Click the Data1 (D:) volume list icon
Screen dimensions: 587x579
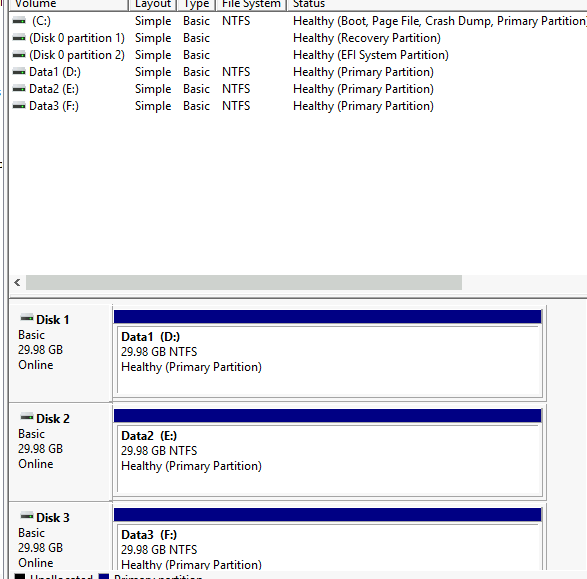click(19, 72)
